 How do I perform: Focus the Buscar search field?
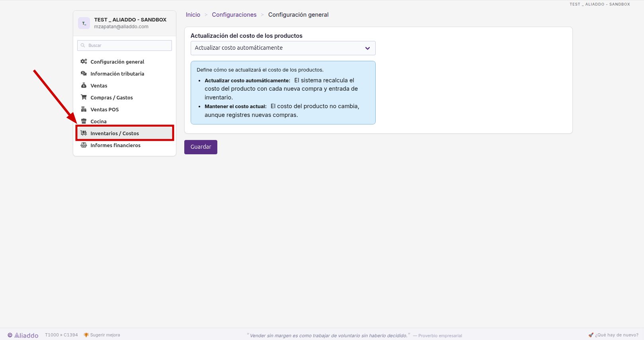tap(125, 45)
